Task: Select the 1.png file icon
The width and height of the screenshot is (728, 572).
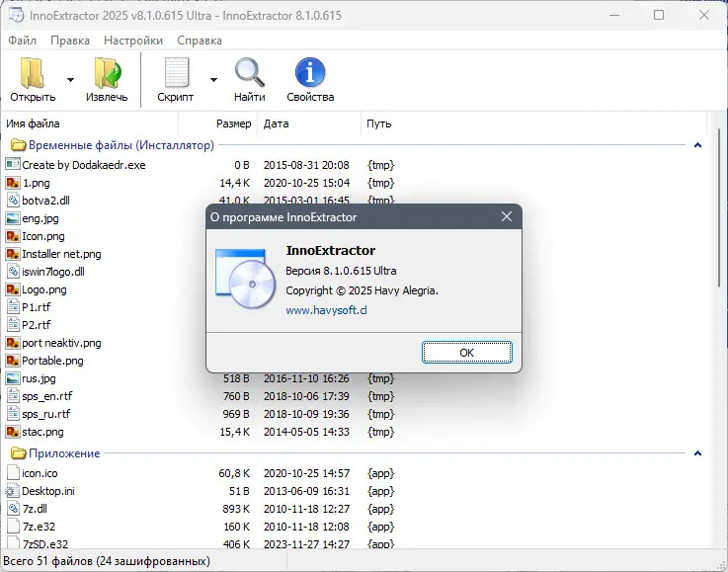Action: click(13, 183)
